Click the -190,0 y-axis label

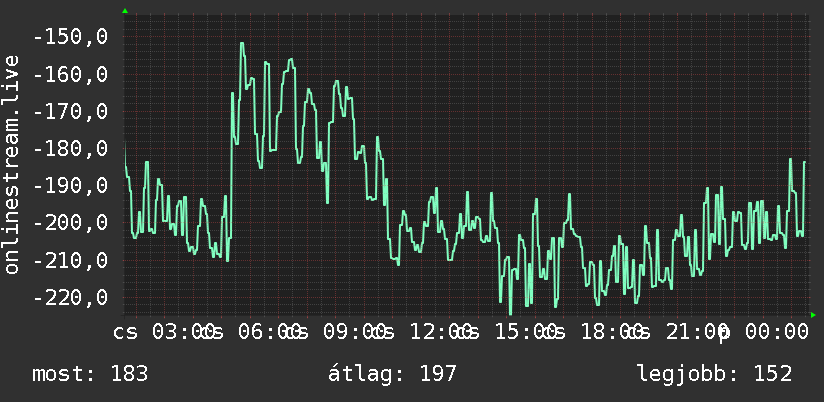[x=71, y=185]
